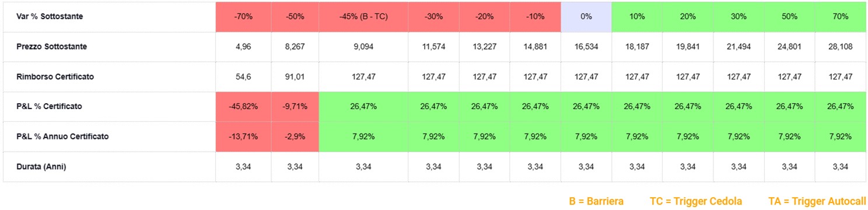This screenshot has width=868, height=210.
Task: Click the -45,82% loss cell
Action: (x=243, y=107)
